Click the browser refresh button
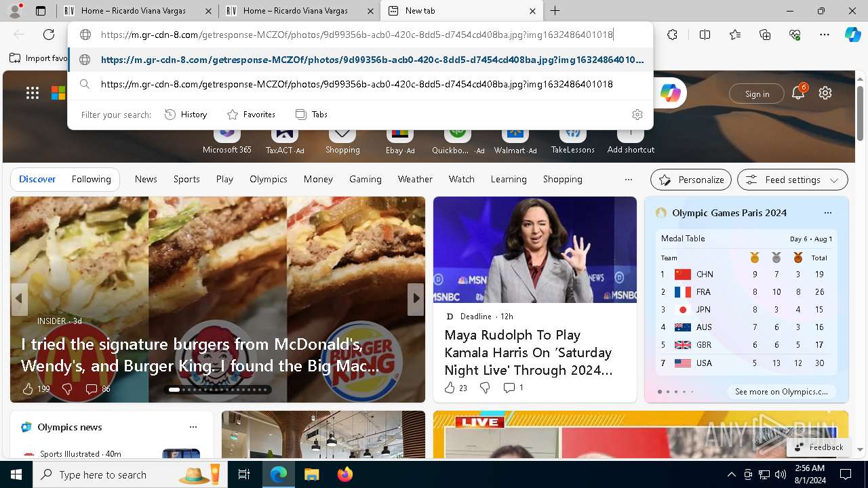The width and height of the screenshot is (868, 488). click(x=49, y=35)
